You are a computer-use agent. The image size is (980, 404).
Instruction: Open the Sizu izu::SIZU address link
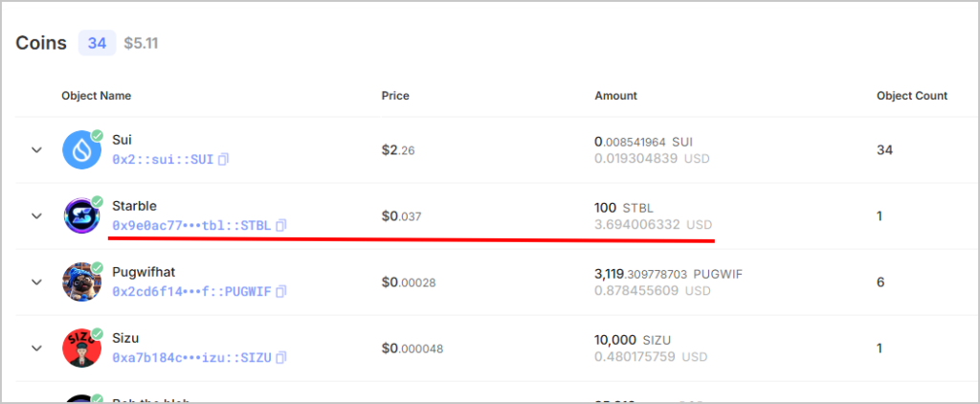[x=191, y=357]
